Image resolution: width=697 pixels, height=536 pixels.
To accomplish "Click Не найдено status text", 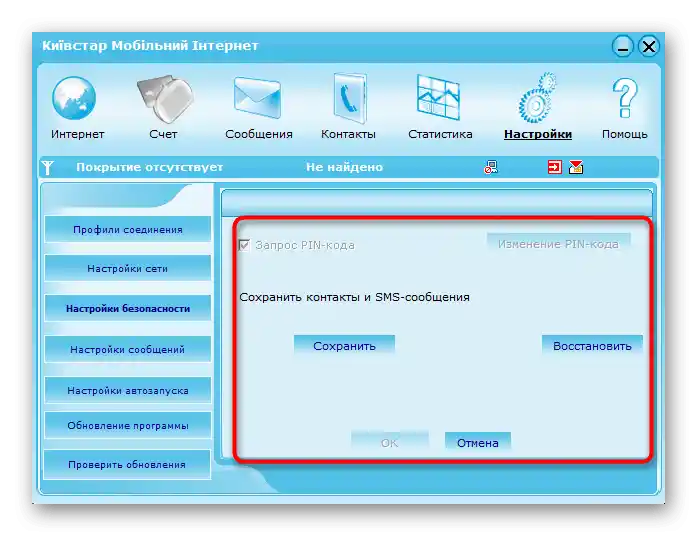I will (344, 167).
